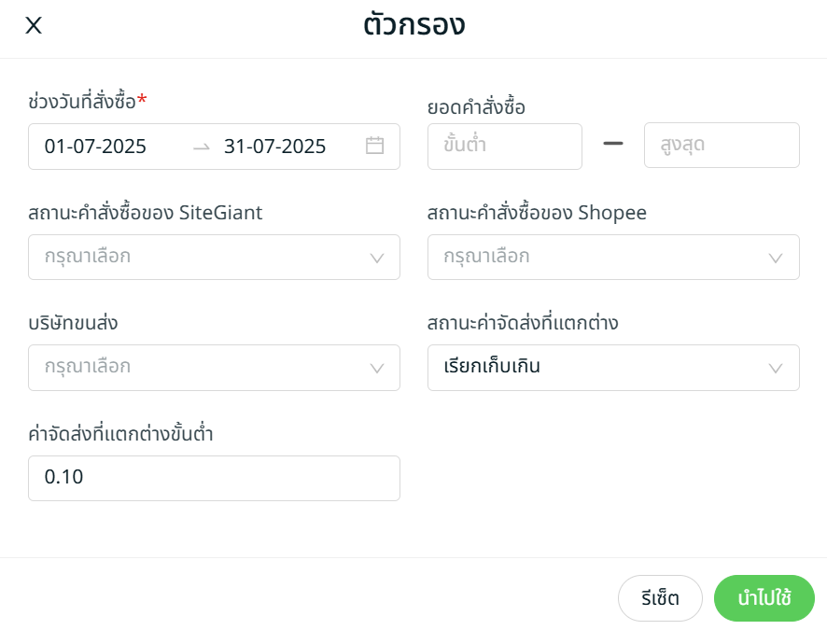
Task: Open the สถานะค่าจัดส่งที่แตกต่าง dropdown showing เรียกเก็บเกิน
Action: pos(602,367)
